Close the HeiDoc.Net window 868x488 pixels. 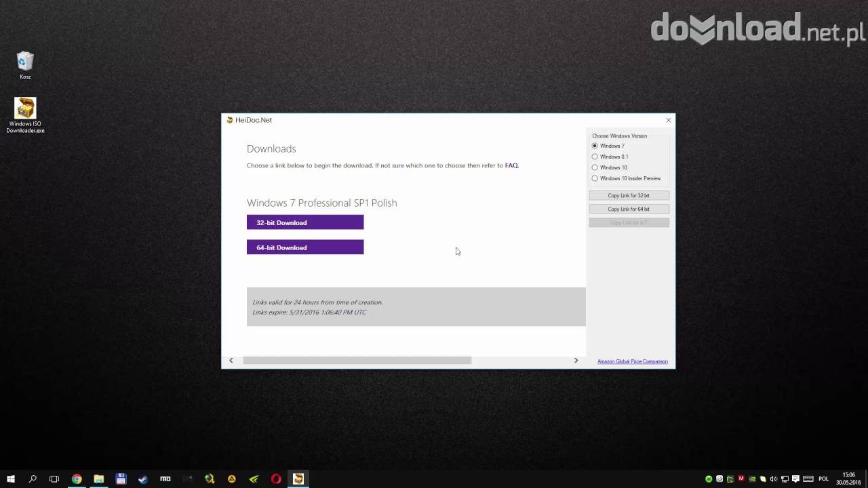click(x=668, y=120)
